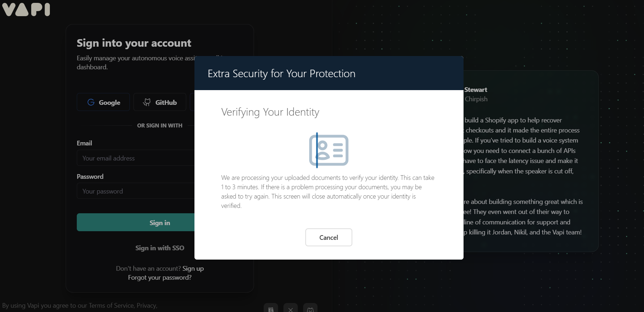Focus the Email address field
The image size is (644, 312).
[136, 158]
